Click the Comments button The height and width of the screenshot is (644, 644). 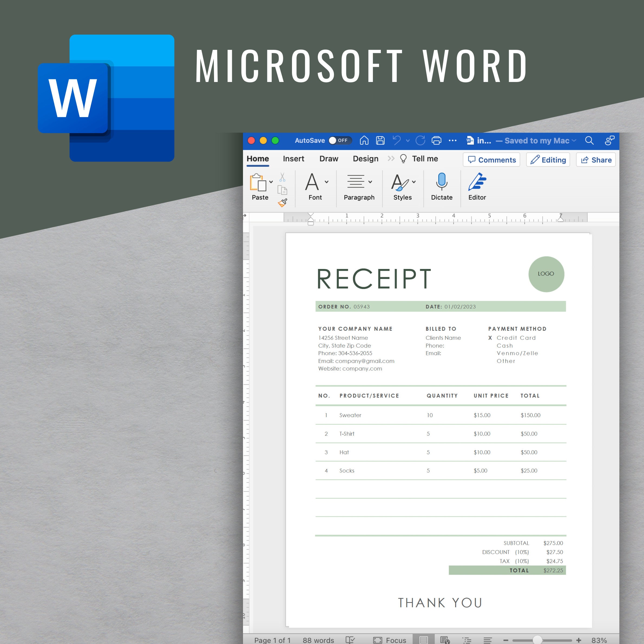(492, 160)
